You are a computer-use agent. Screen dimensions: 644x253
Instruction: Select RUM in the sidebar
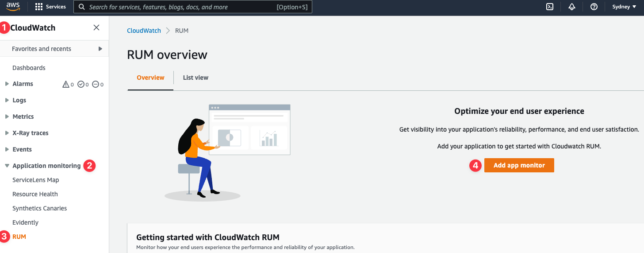tap(19, 237)
